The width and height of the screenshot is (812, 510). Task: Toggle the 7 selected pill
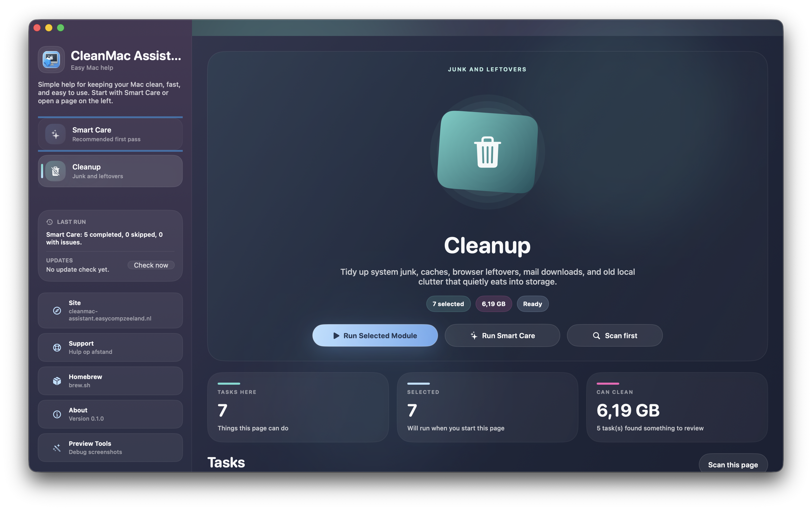click(x=448, y=304)
